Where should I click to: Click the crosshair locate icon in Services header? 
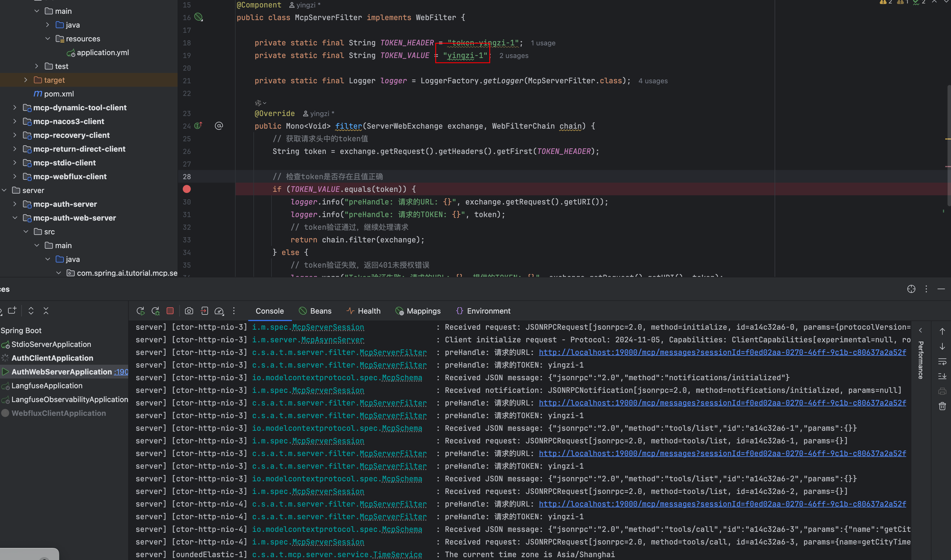(x=911, y=289)
